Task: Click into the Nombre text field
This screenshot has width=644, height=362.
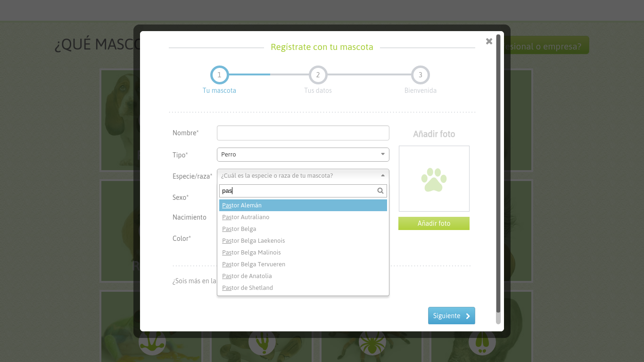Action: (x=303, y=133)
